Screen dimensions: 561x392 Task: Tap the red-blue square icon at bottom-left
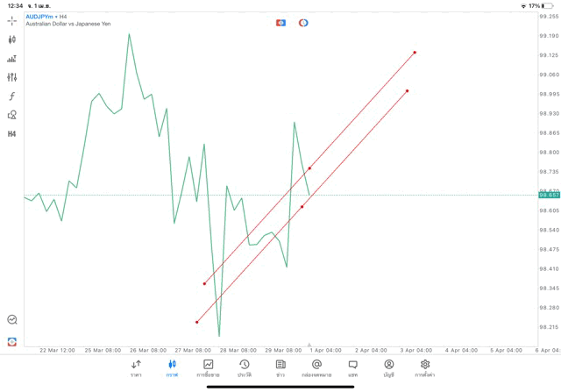[12, 341]
